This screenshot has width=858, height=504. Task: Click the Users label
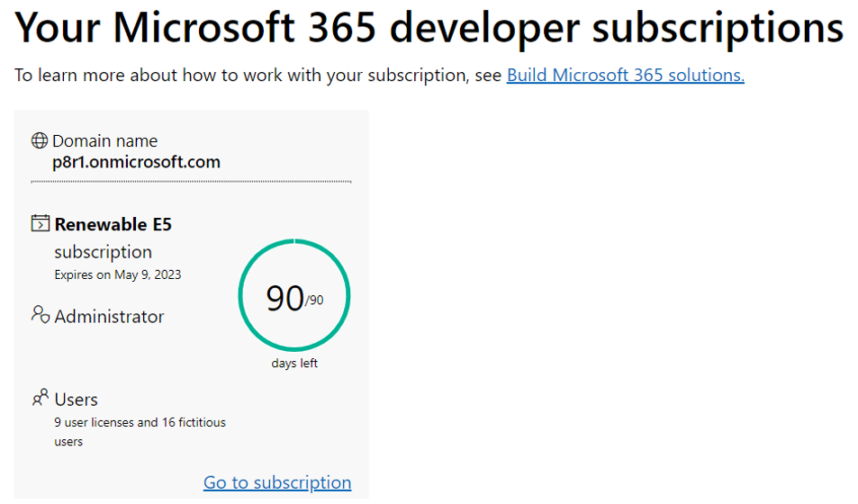[76, 400]
